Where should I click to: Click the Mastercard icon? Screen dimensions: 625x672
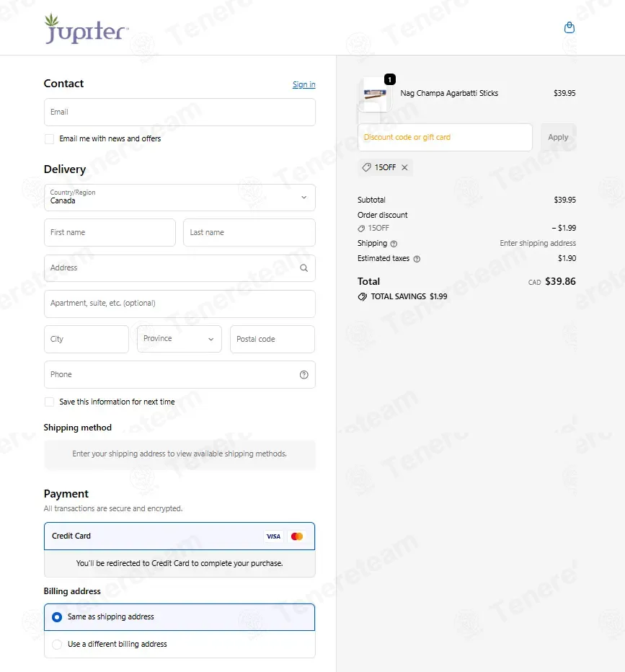297,536
